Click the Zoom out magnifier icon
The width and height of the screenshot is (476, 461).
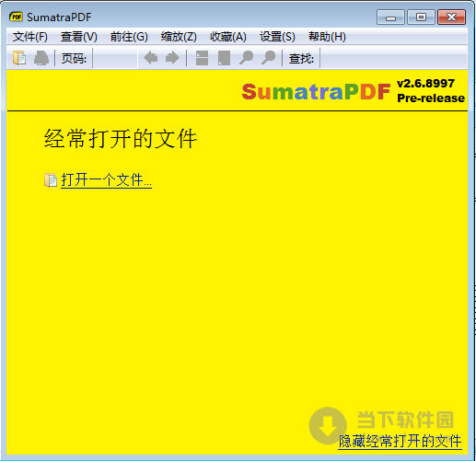tap(246, 58)
